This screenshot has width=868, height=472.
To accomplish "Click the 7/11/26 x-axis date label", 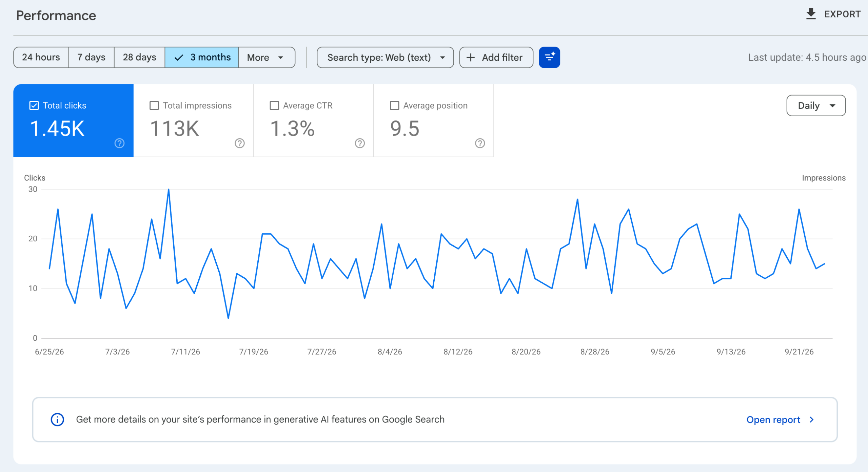I will click(185, 352).
